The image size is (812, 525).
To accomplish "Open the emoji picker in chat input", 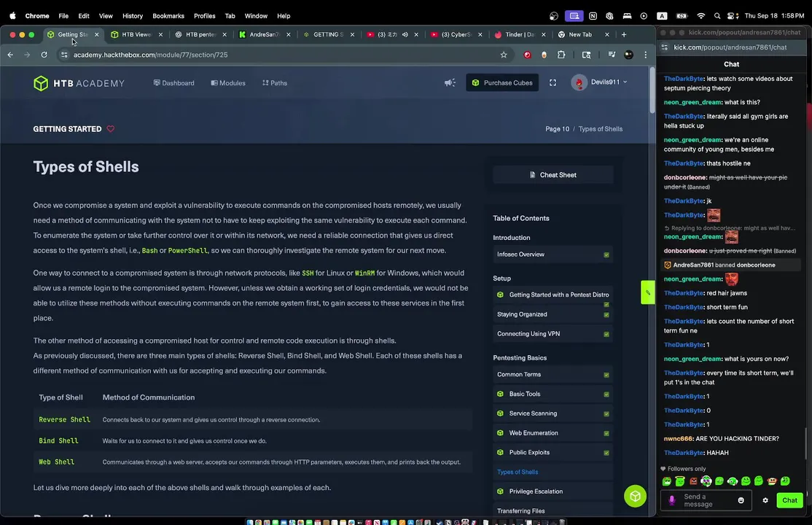I will pos(741,500).
